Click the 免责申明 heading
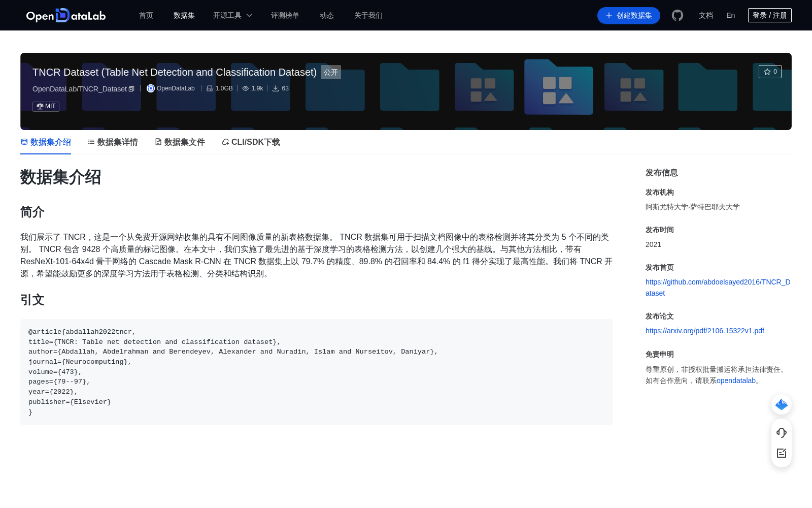The width and height of the screenshot is (812, 508). pyautogui.click(x=660, y=354)
